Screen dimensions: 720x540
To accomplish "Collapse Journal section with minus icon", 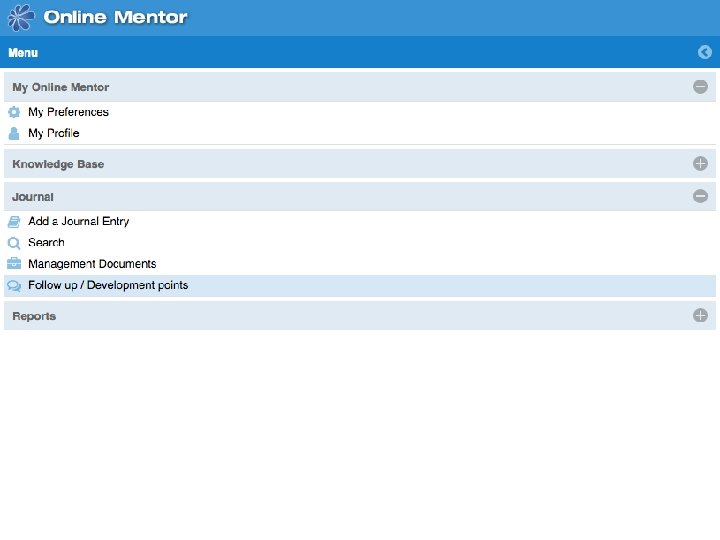I will (700, 197).
